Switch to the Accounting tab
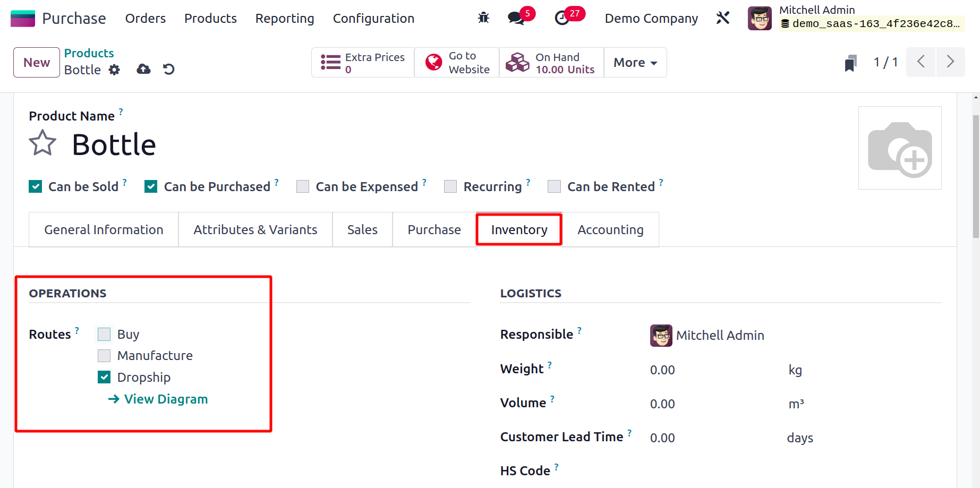This screenshot has height=488, width=980. point(610,230)
